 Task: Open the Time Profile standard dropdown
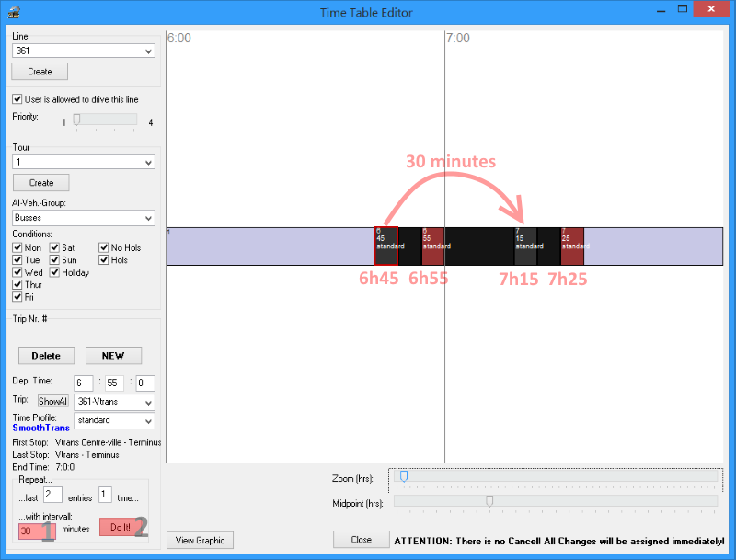tap(114, 421)
